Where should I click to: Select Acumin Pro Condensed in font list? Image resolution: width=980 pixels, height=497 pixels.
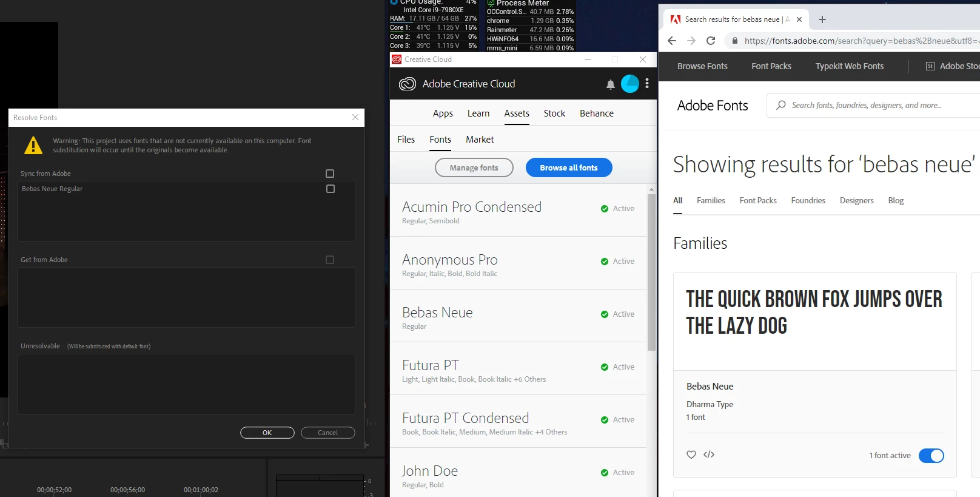click(x=518, y=211)
